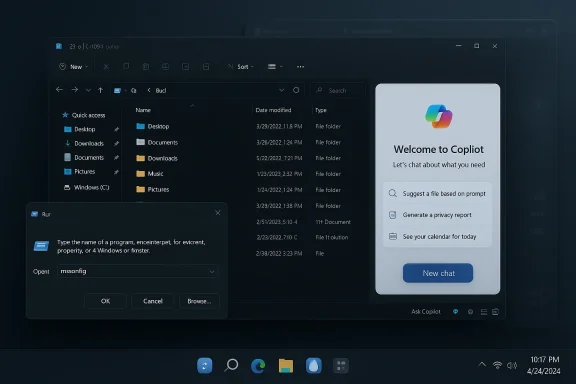Choose See your calendar for today
The width and height of the screenshot is (576, 384).
tap(438, 236)
